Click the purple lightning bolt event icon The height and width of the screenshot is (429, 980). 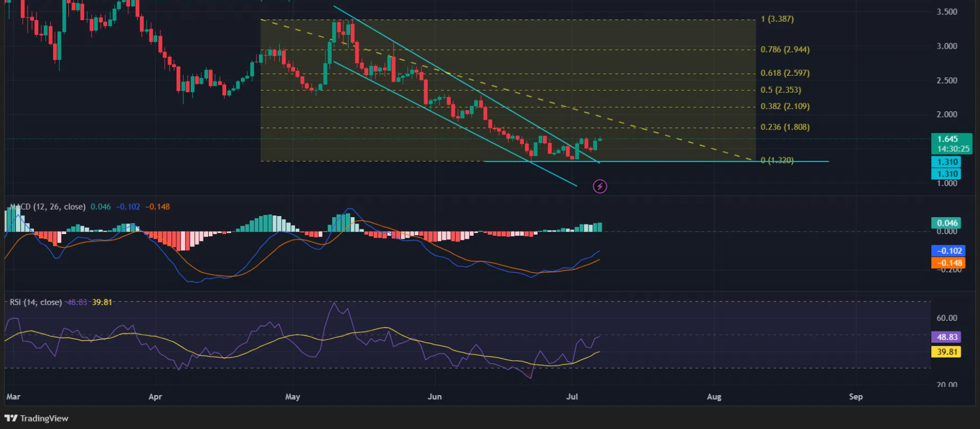tap(600, 186)
